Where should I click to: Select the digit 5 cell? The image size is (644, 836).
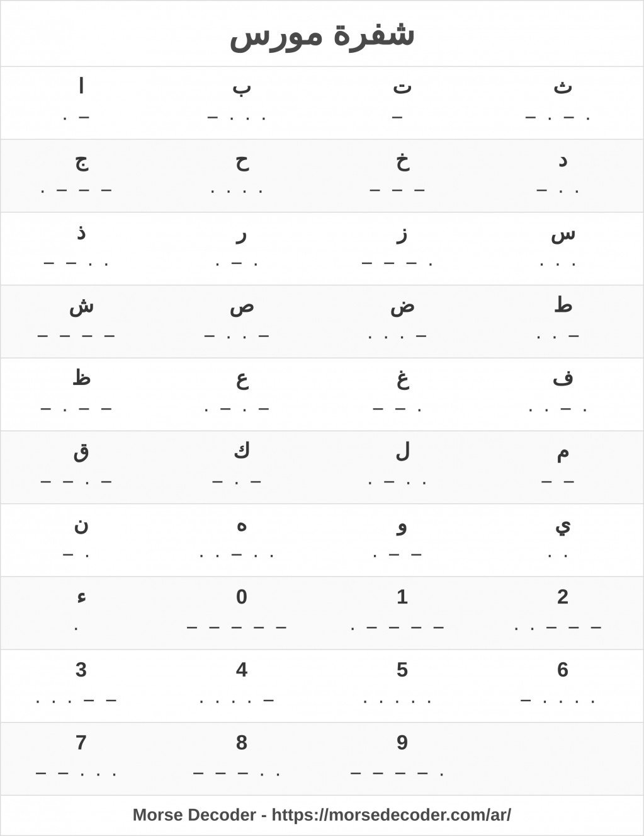coord(402,686)
